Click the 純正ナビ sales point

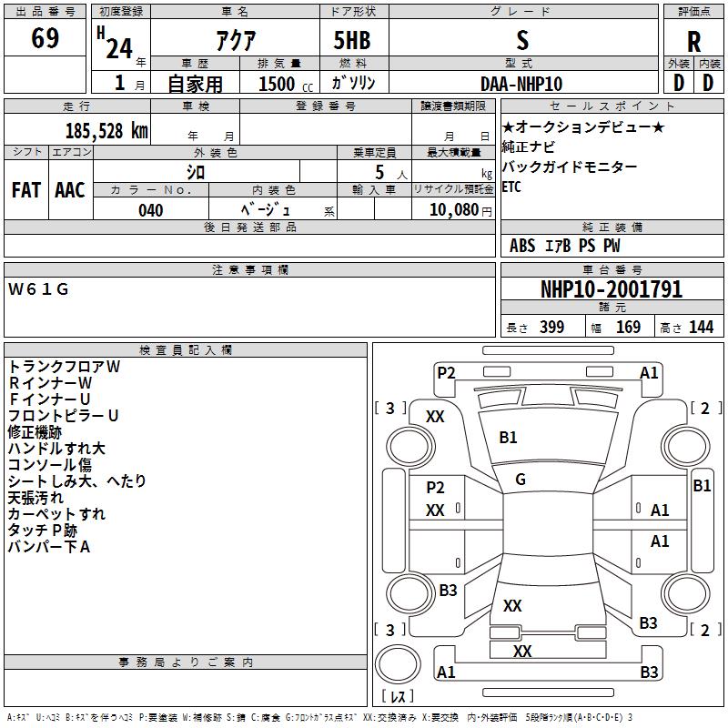tap(529, 147)
